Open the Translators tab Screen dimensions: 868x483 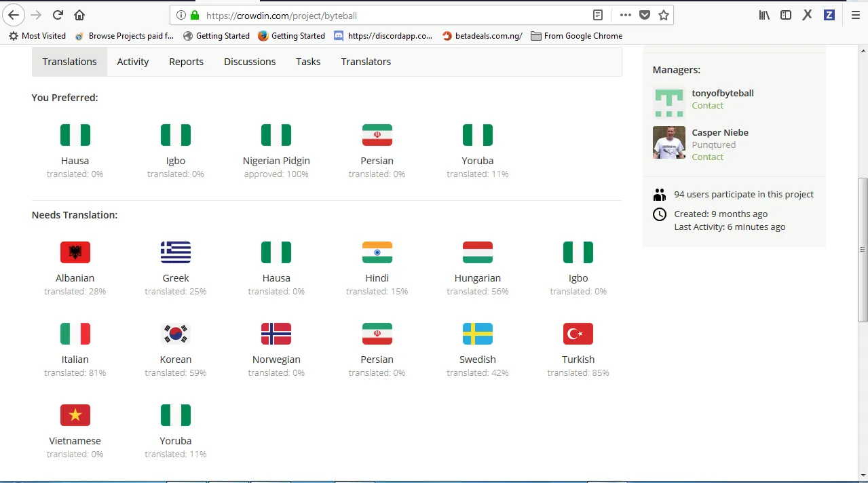coord(366,62)
